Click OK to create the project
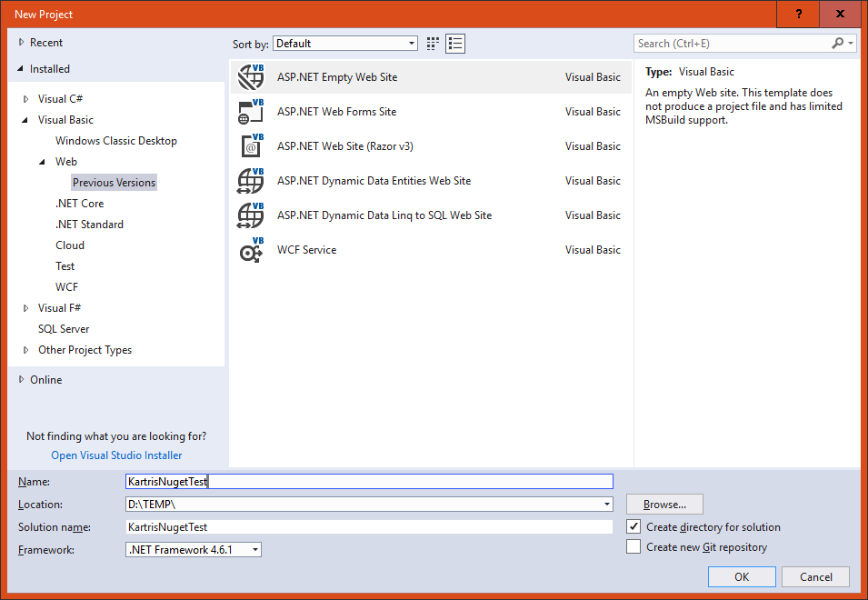 tap(742, 576)
